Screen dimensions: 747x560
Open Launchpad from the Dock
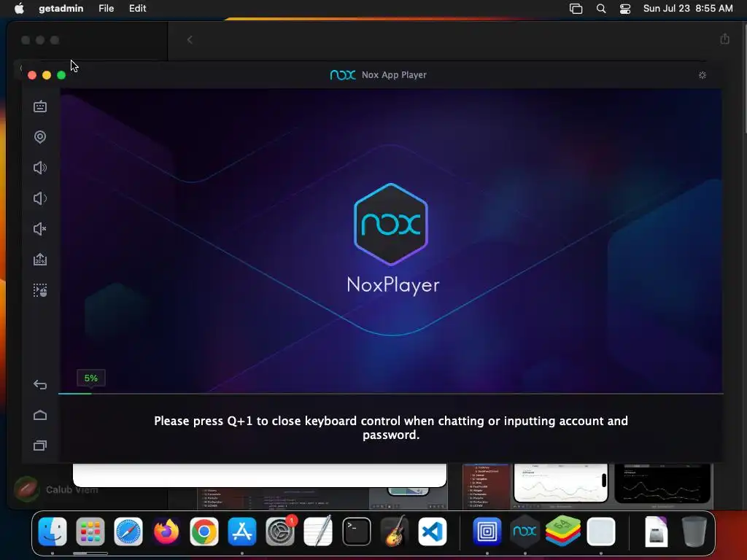[x=90, y=532]
